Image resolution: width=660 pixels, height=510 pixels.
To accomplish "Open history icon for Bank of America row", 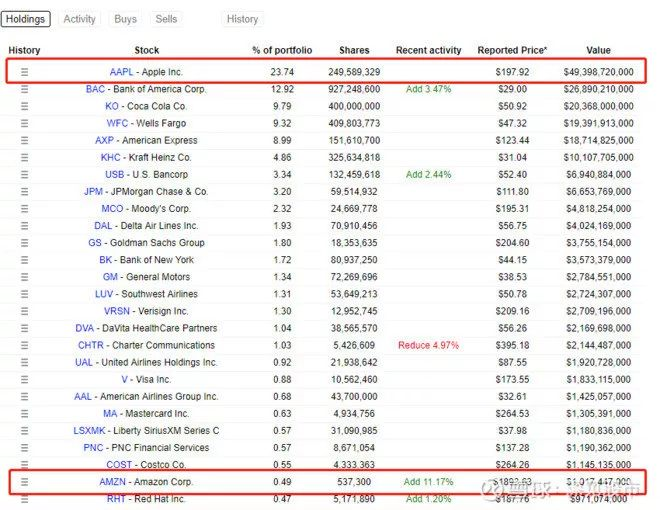I will click(x=24, y=89).
